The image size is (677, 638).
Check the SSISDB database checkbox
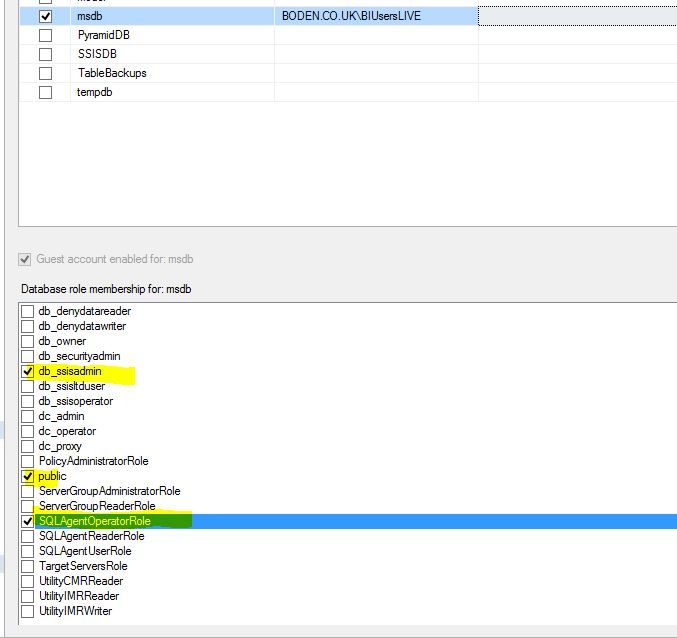coord(45,54)
